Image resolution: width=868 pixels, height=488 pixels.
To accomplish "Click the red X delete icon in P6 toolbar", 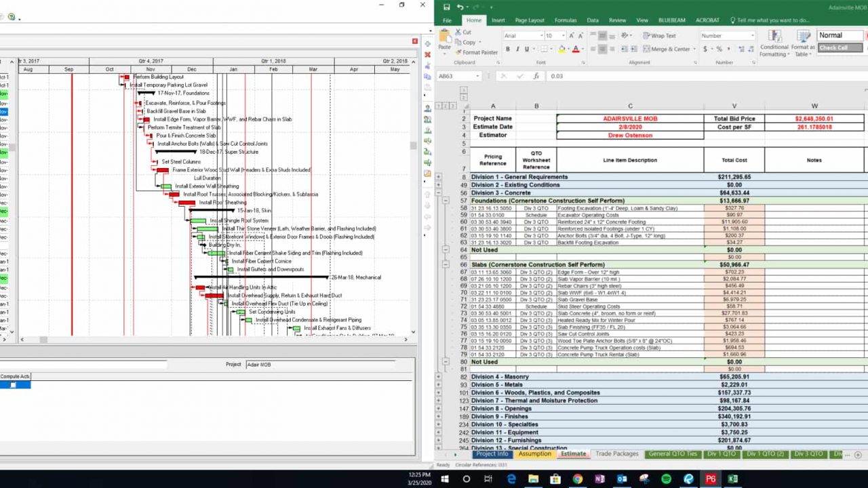I will [x=427, y=55].
